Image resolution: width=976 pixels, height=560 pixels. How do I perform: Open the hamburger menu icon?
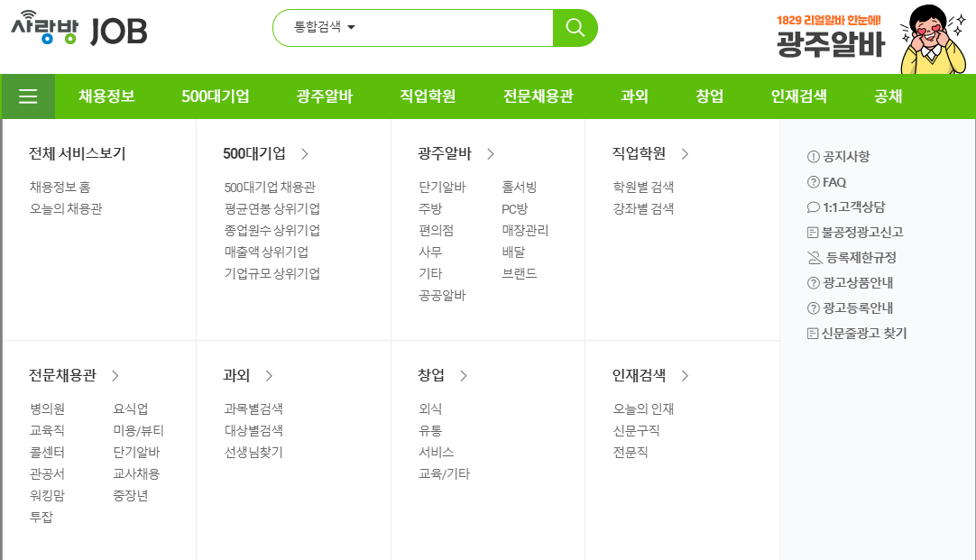pos(29,96)
